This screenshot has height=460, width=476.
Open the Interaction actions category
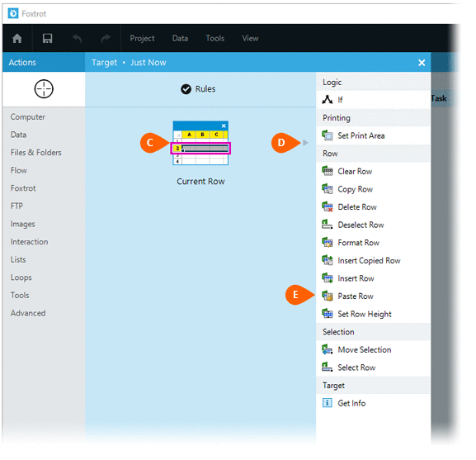click(x=29, y=242)
